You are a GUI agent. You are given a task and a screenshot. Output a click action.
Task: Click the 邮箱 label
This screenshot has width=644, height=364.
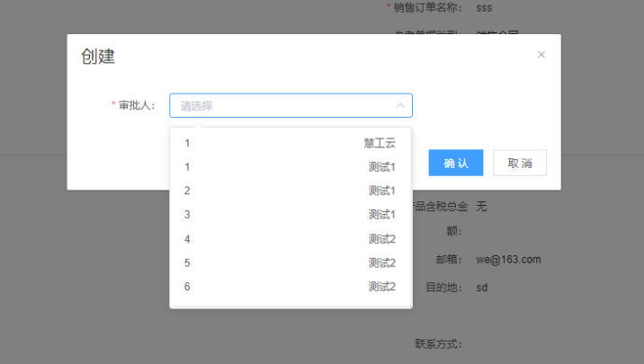[x=447, y=260]
